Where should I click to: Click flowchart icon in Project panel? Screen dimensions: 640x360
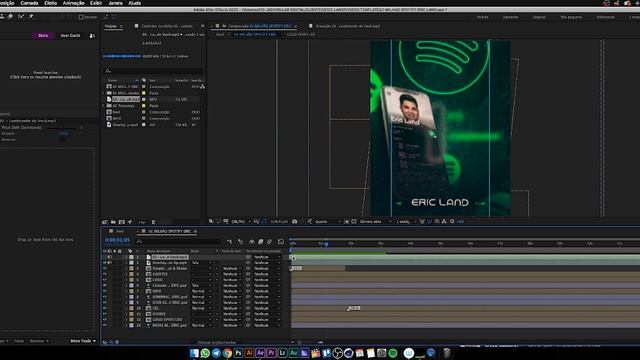(202, 87)
